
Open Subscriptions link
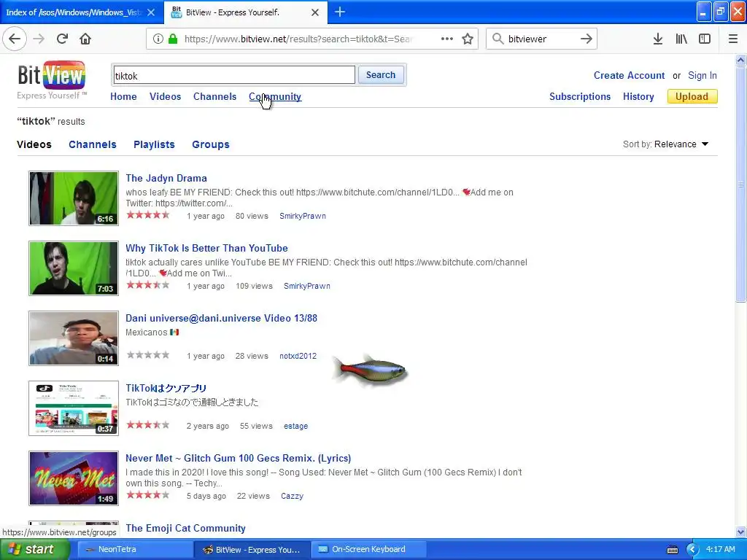pyautogui.click(x=580, y=97)
